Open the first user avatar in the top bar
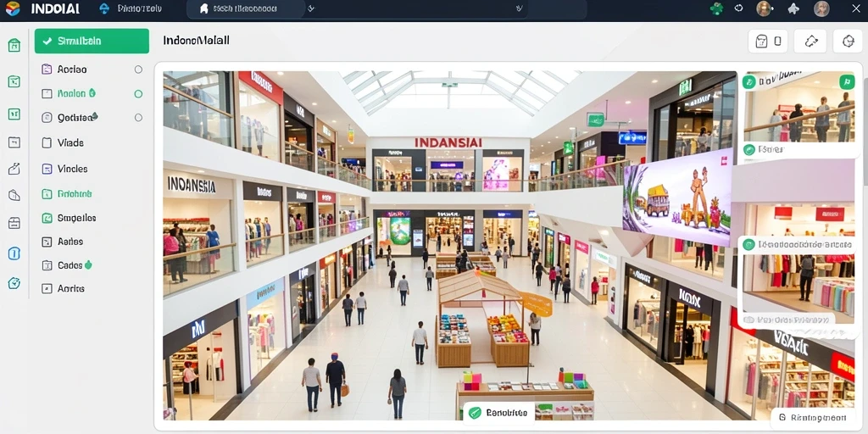This screenshot has height=434, width=868. (x=764, y=8)
